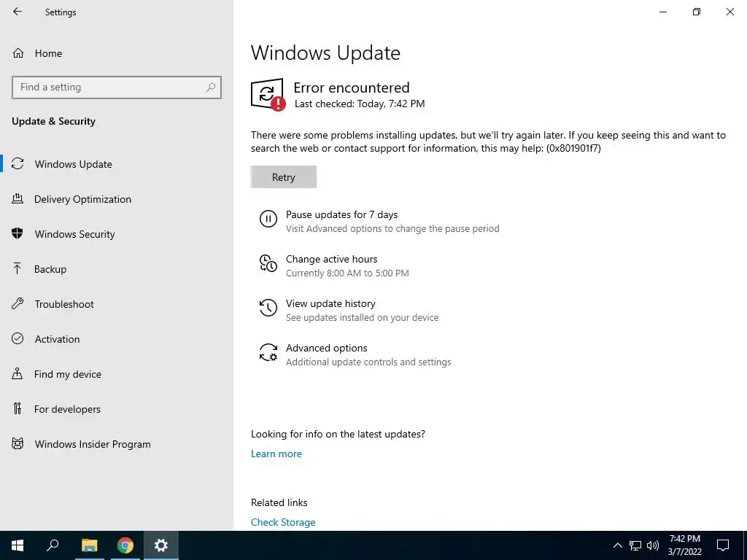Open taskbar search magnifier
747x560 pixels.
pos(53,545)
